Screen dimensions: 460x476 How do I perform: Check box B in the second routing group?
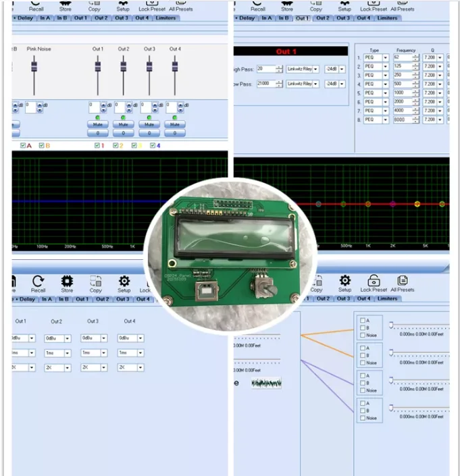coord(363,355)
